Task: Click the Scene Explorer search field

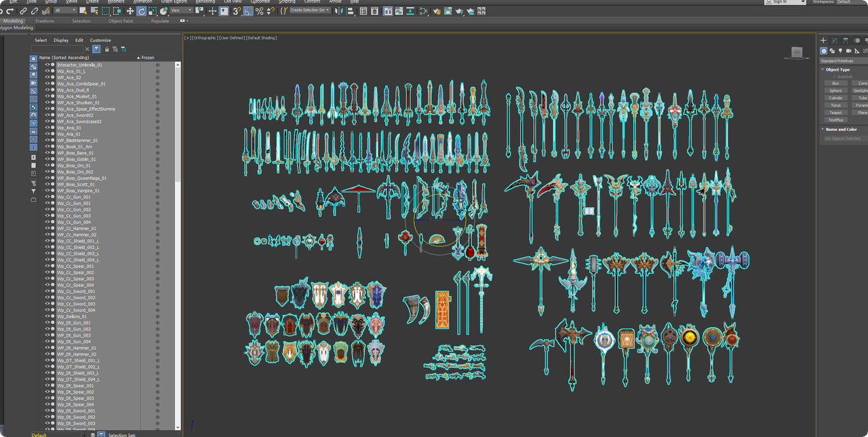Action: (x=57, y=49)
